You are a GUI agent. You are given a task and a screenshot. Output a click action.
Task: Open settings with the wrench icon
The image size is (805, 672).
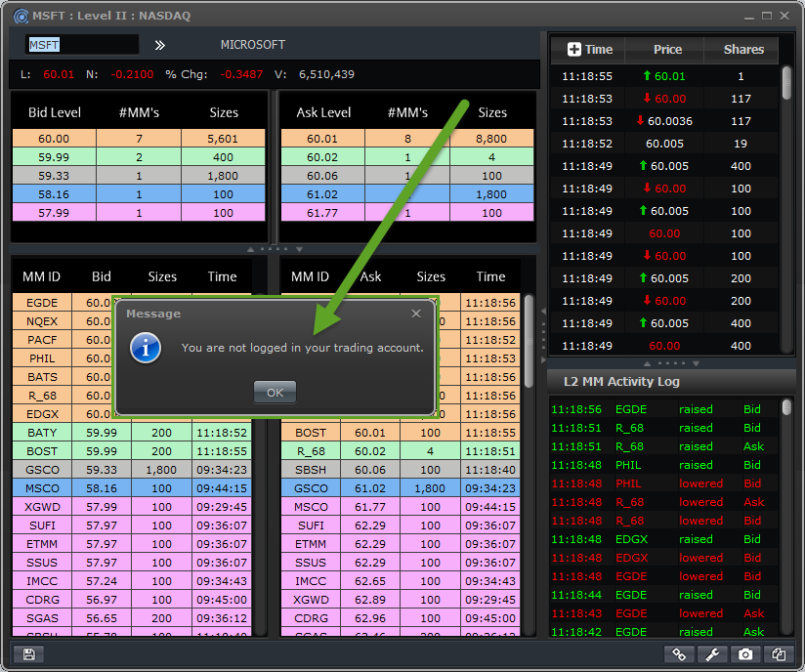711,654
